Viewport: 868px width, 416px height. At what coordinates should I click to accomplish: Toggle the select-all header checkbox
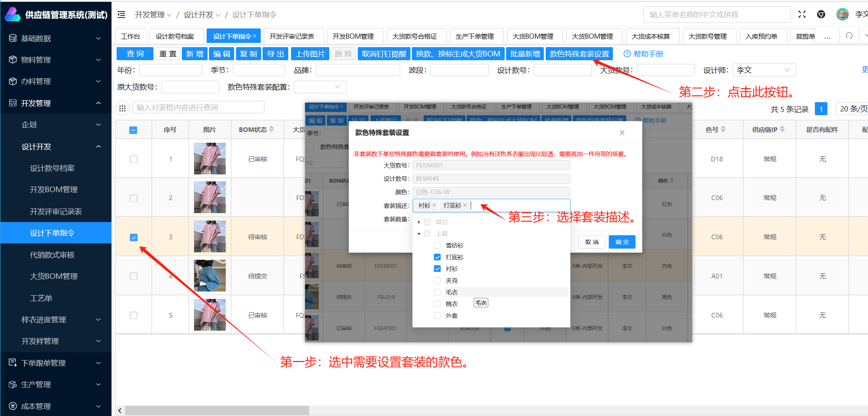tap(133, 130)
